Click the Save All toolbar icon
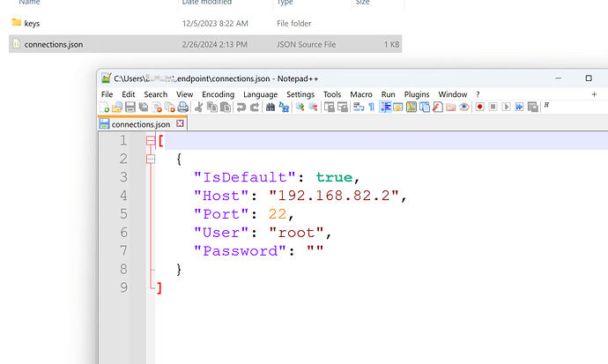The width and height of the screenshot is (608, 364). [x=144, y=107]
